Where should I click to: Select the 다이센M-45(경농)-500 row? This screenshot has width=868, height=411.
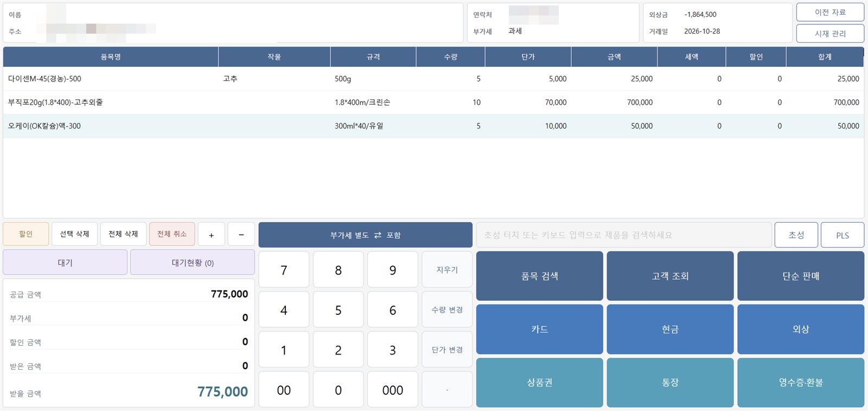point(433,79)
